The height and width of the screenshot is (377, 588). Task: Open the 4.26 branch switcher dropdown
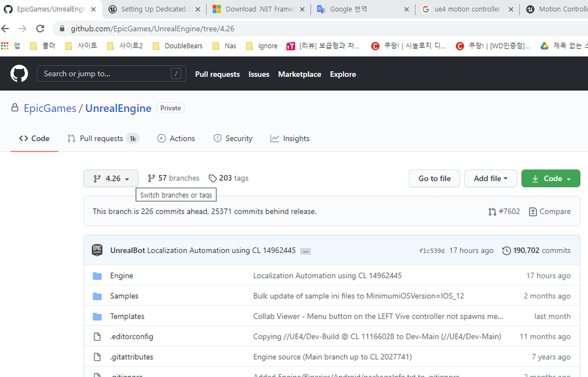pyautogui.click(x=111, y=178)
